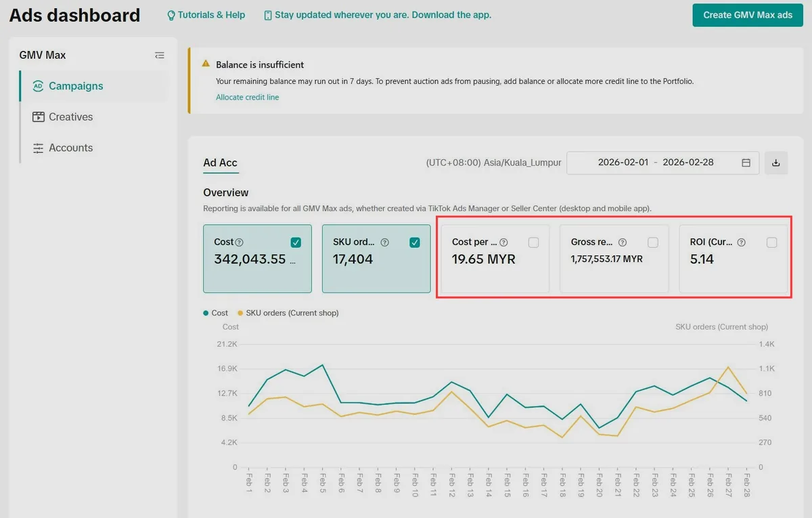Click the calendar icon in the date range field
The width and height of the screenshot is (812, 518).
click(x=746, y=163)
